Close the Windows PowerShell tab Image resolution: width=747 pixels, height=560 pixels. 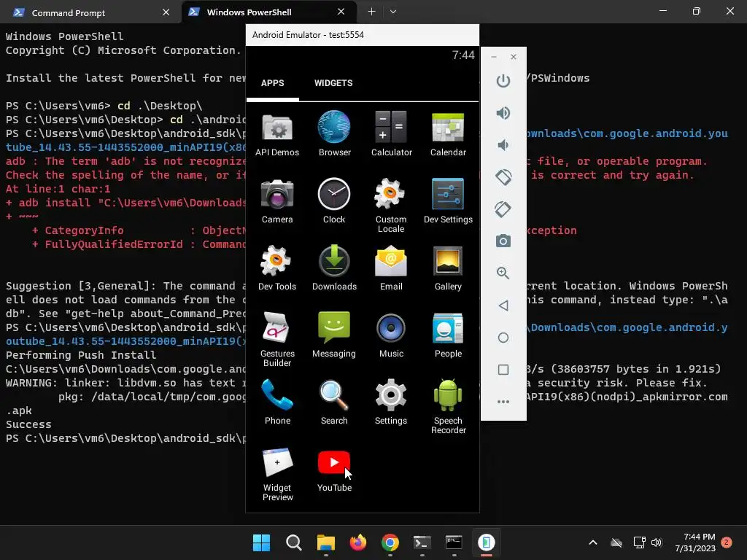tap(341, 12)
